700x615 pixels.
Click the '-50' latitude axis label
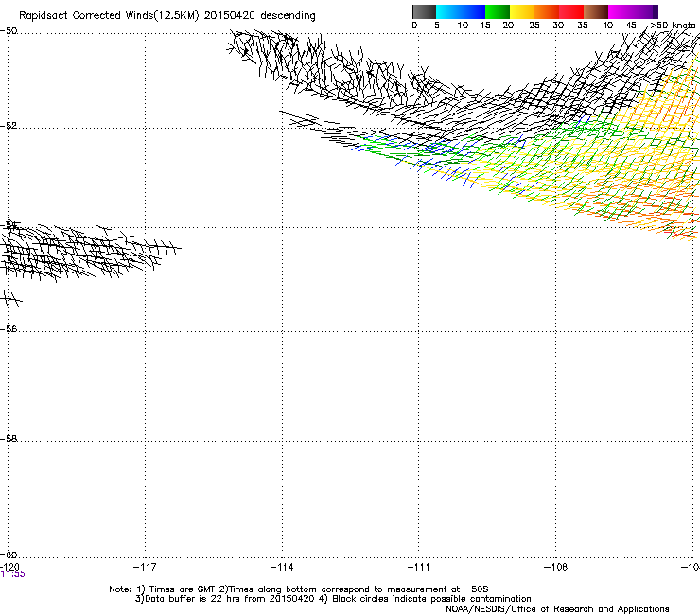9,31
